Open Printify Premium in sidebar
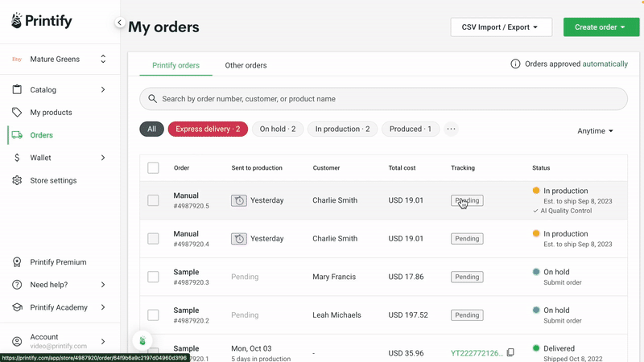Image resolution: width=644 pixels, height=362 pixels. coord(58,262)
